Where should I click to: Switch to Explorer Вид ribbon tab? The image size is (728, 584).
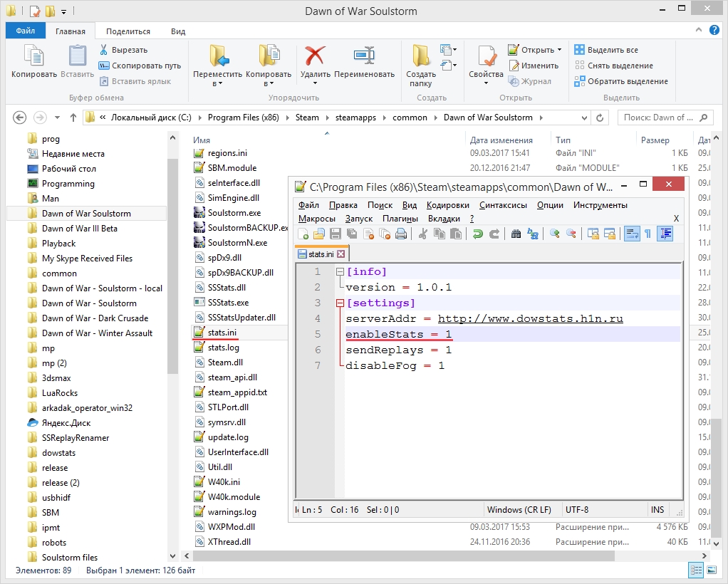point(178,31)
